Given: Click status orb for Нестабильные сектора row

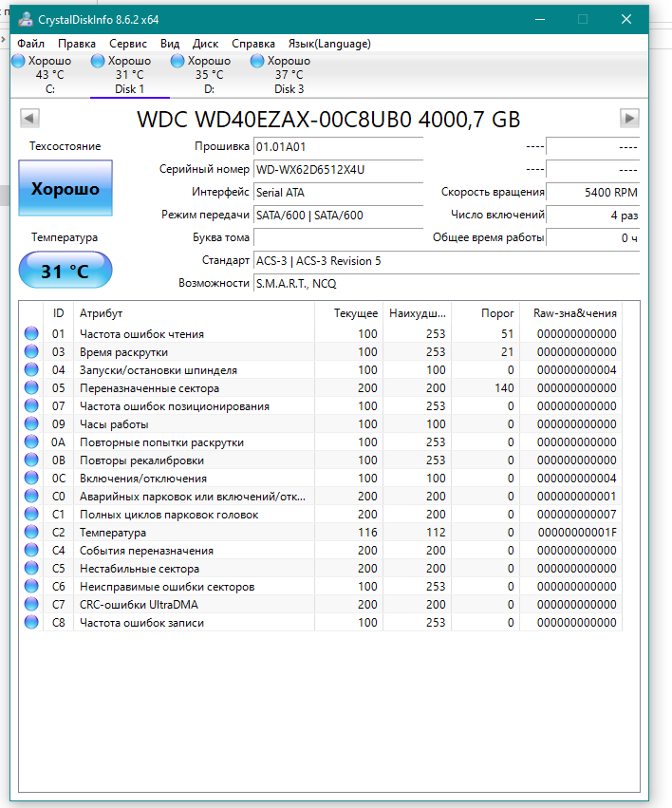Looking at the screenshot, I should coord(31,568).
